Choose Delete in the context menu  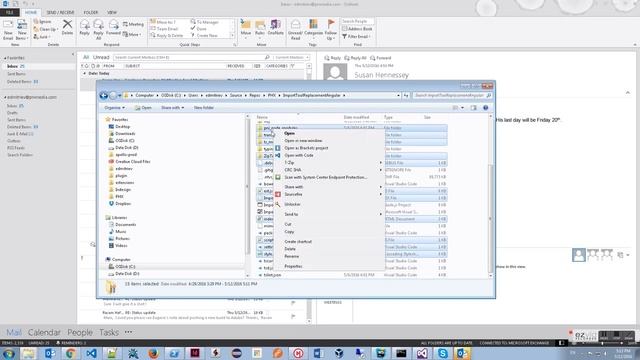click(x=290, y=249)
